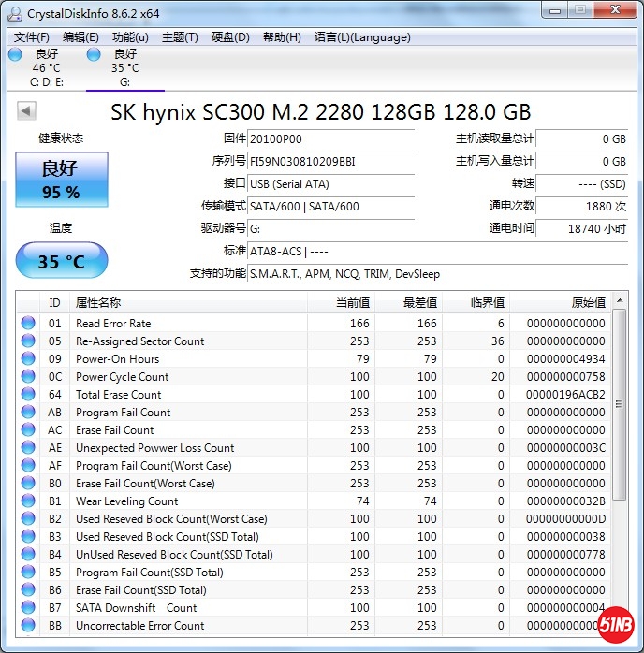Select the C: D: E: disk status icon

15,55
